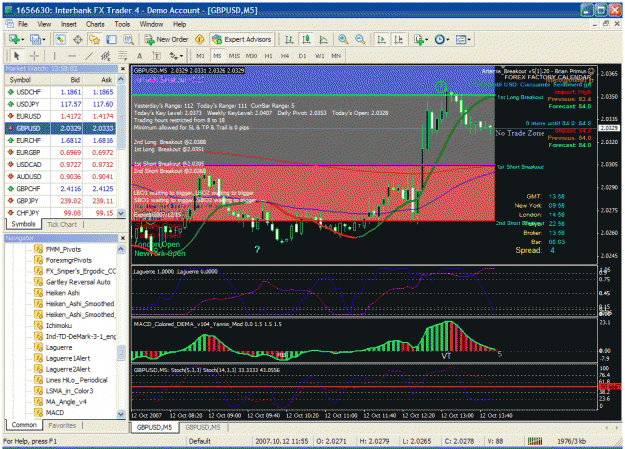Switch timeframe to D1
Image resolution: width=625 pixels, height=449 pixels.
pyautogui.click(x=303, y=56)
